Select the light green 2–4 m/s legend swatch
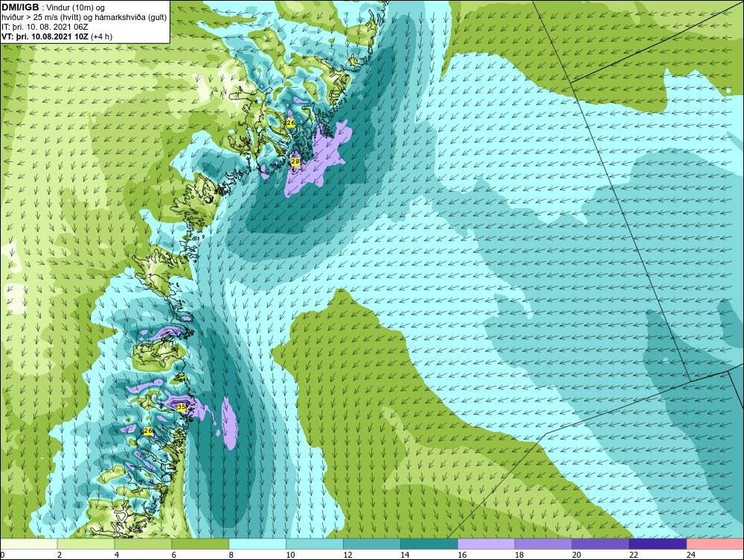 86,544
